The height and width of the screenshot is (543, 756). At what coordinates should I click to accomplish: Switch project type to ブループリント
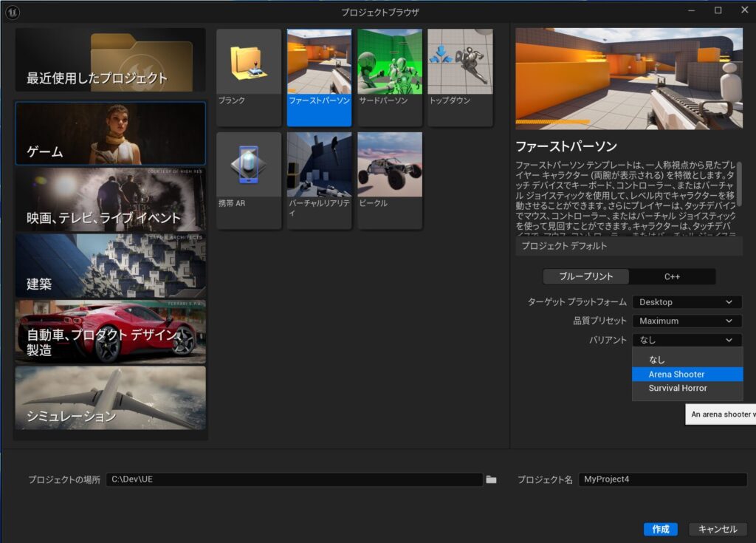coord(585,276)
